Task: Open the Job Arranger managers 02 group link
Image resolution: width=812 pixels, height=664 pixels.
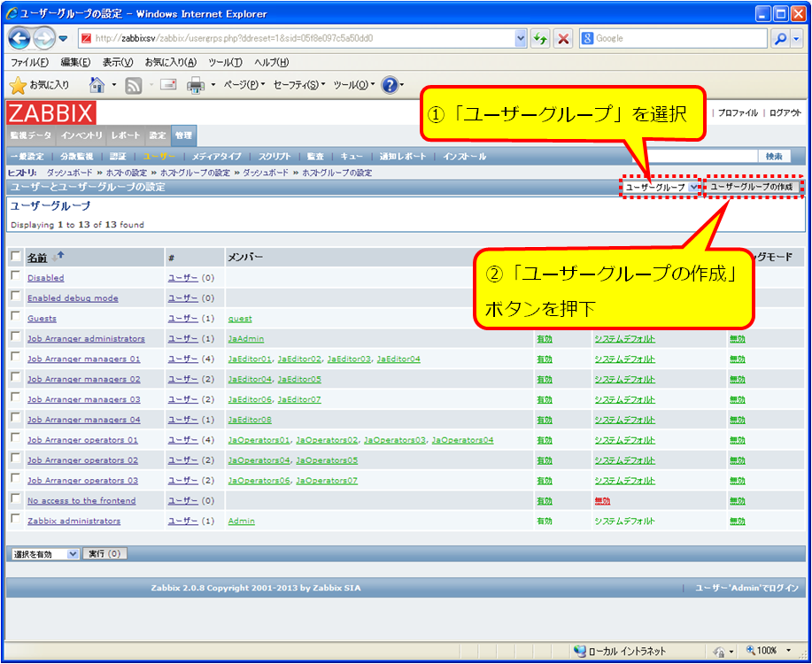Action: point(84,379)
